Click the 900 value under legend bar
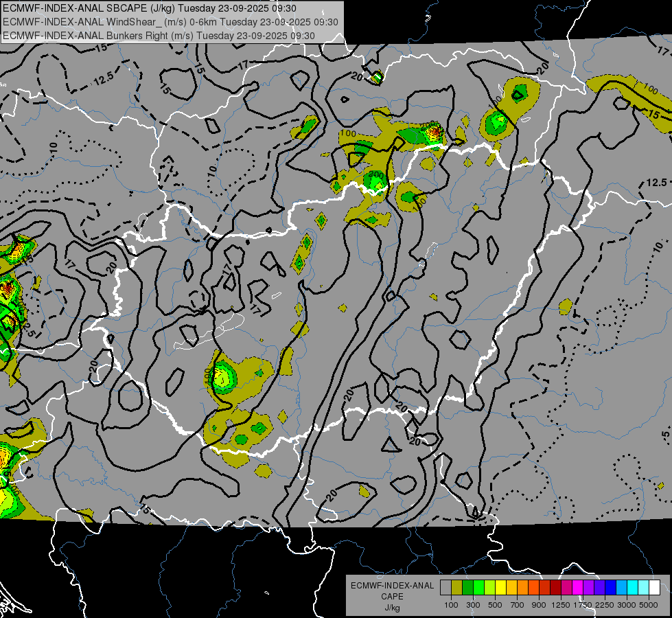Image resolution: width=672 pixels, height=618 pixels. 539,605
